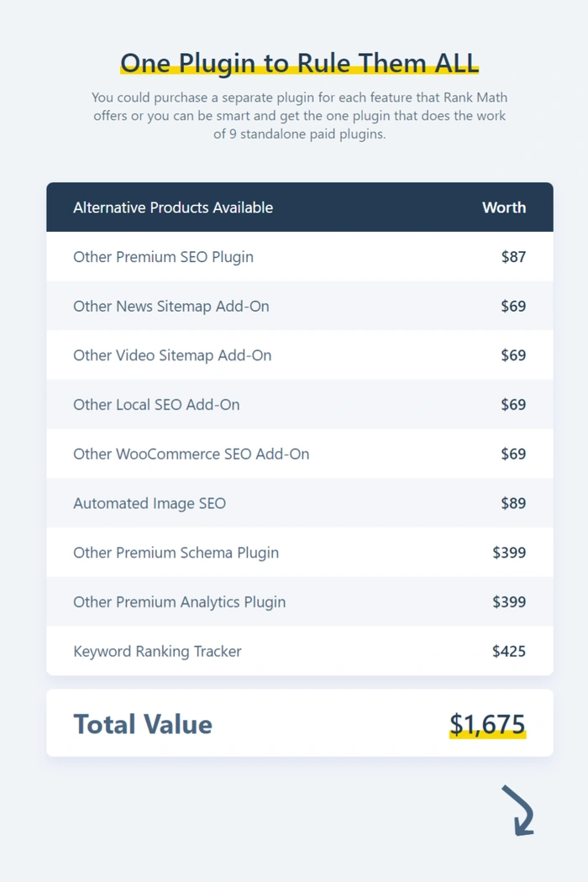Click the $425 price value
This screenshot has width=588, height=882.
pyautogui.click(x=509, y=651)
